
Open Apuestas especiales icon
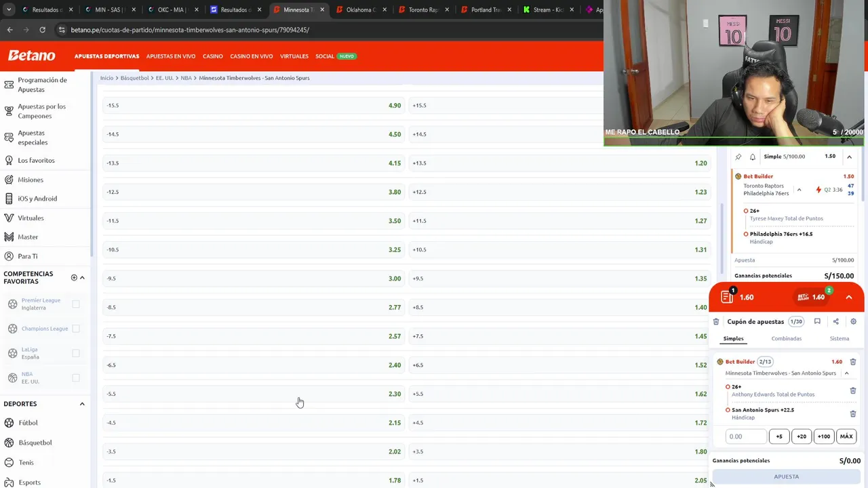tap(9, 138)
